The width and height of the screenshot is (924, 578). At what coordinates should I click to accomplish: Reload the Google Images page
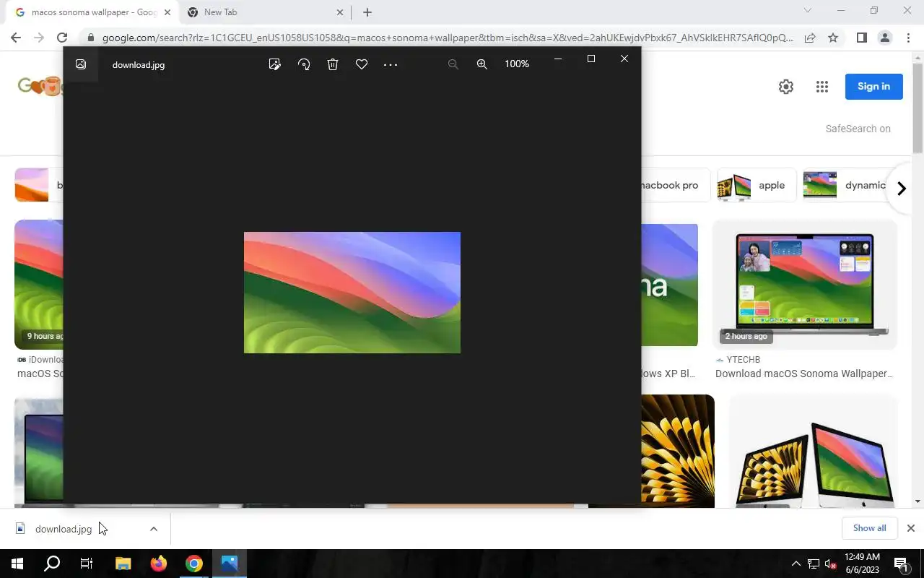point(62,38)
